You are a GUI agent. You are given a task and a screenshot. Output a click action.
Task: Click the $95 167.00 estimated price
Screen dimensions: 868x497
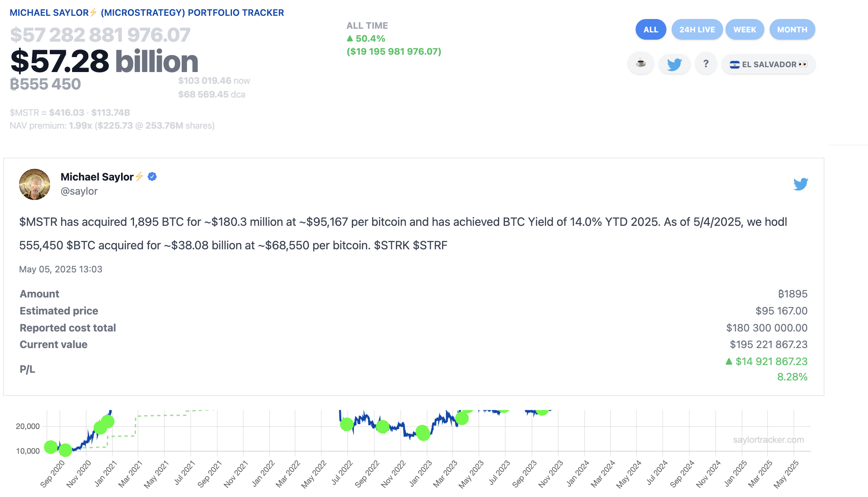click(781, 311)
